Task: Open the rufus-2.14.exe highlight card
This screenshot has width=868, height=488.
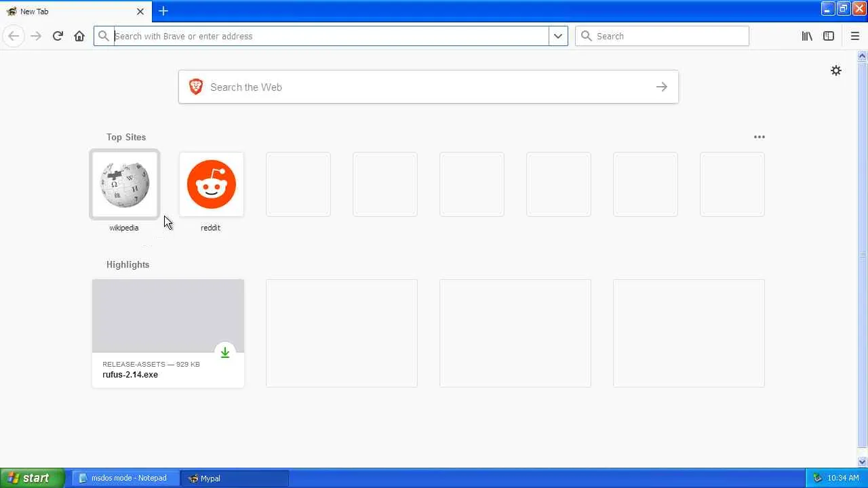Action: coord(168,333)
